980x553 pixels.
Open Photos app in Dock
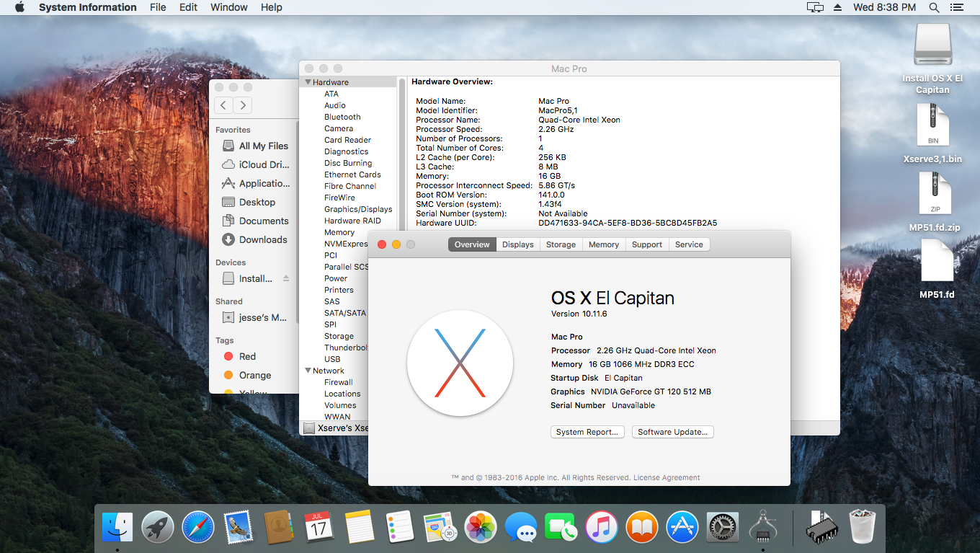coord(480,527)
